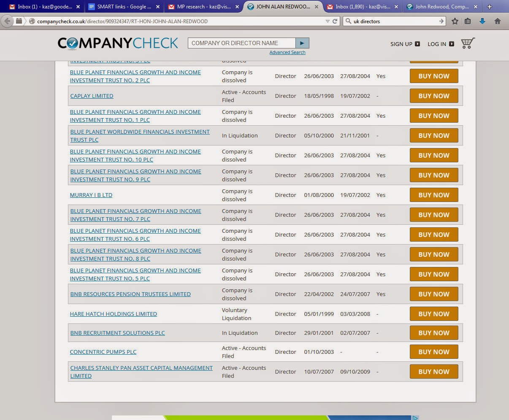Close the John Redwood, Comp... tab

click(x=475, y=7)
